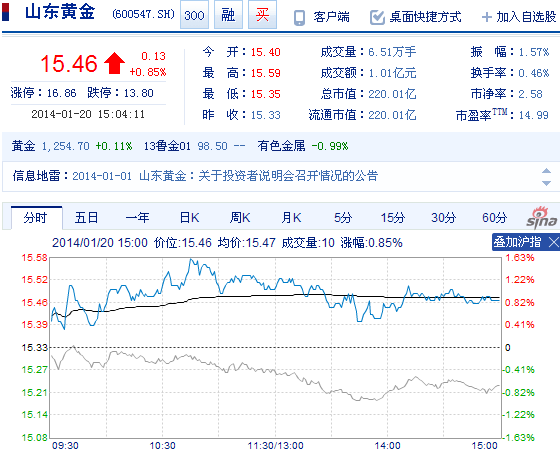Switch to the 60分 sixty-minute tab

coord(495,218)
